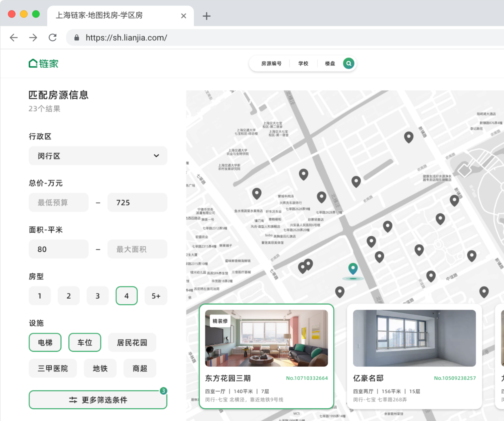504x421 pixels.
Task: Toggle the 车位 facility filter
Action: click(x=85, y=342)
